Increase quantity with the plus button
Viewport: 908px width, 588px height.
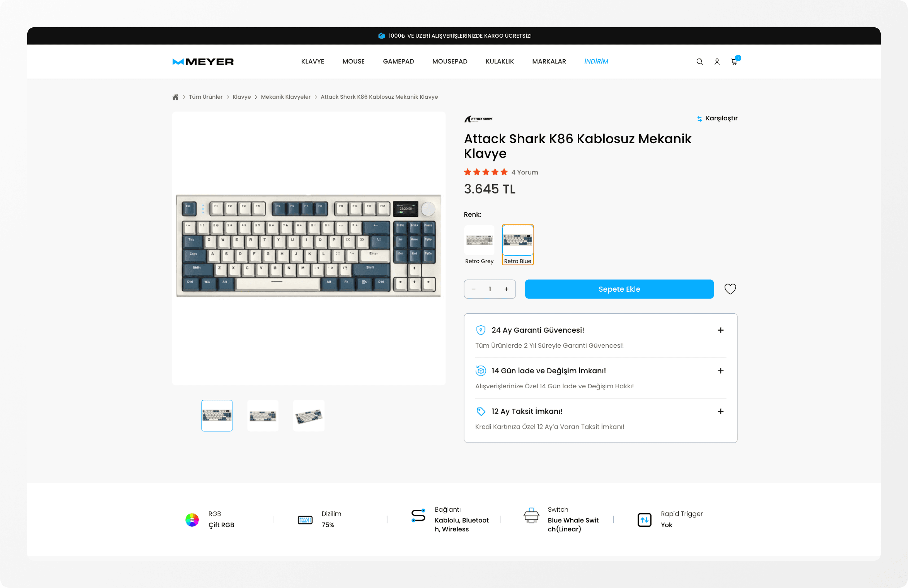[x=506, y=289]
